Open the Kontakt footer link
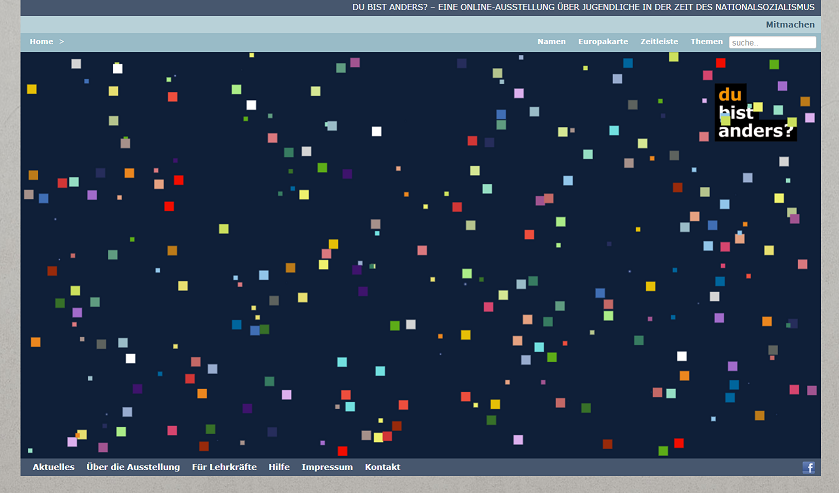The height and width of the screenshot is (493, 839). tap(383, 467)
